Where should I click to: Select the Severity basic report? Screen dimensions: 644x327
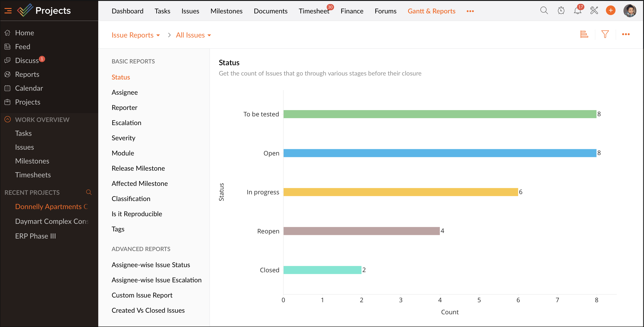(x=123, y=138)
